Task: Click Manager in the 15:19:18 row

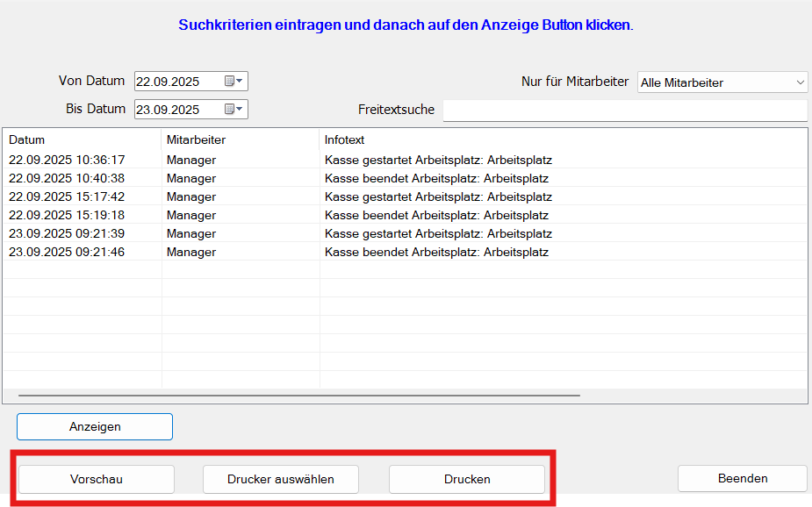Action: [191, 215]
